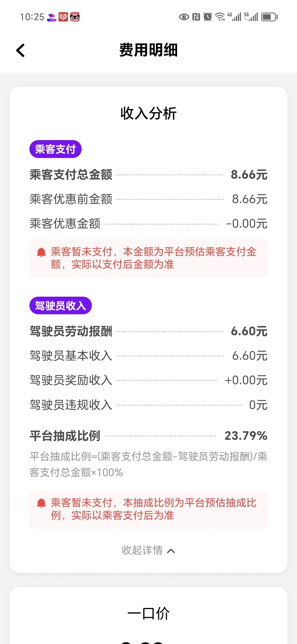Tap the alarm clock status icon
Screen dimensions: 297x644
pyautogui.click(x=208, y=17)
